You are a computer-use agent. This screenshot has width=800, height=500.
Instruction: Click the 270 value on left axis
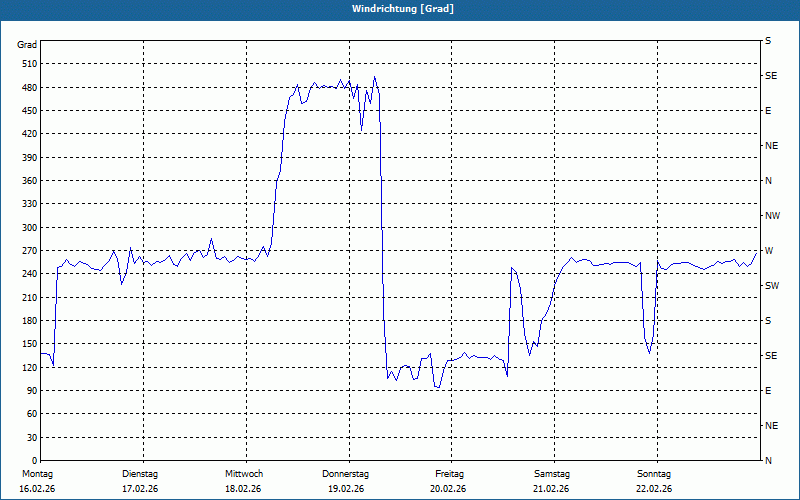[30, 251]
